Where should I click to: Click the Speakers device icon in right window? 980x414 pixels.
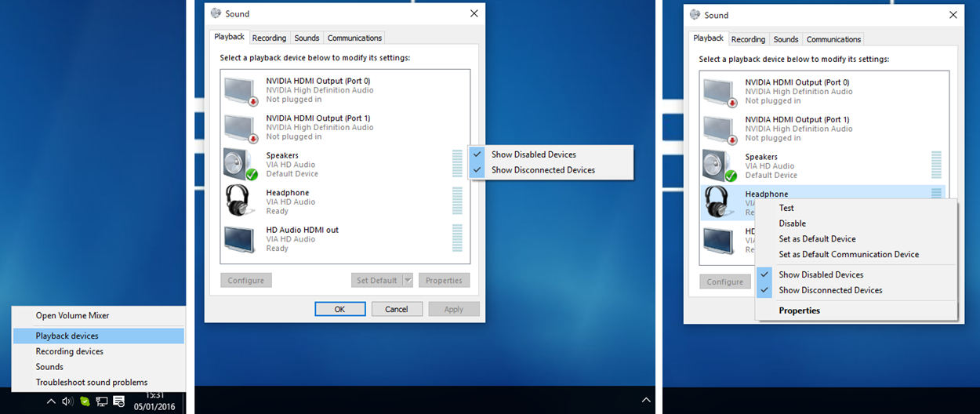click(x=719, y=166)
